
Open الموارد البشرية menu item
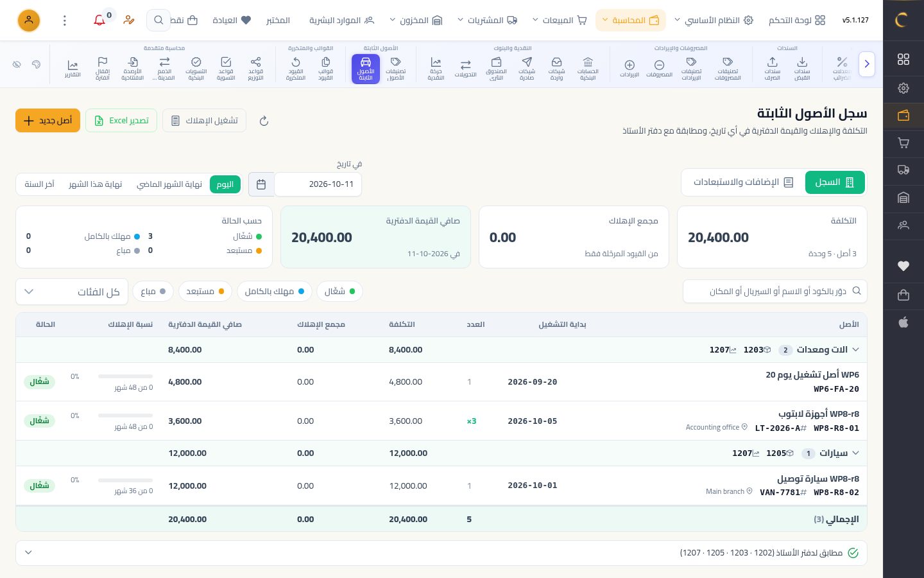pyautogui.click(x=341, y=21)
